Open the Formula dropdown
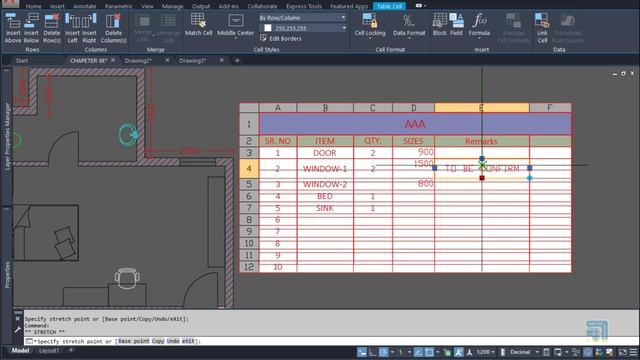640x360 pixels. [x=479, y=25]
